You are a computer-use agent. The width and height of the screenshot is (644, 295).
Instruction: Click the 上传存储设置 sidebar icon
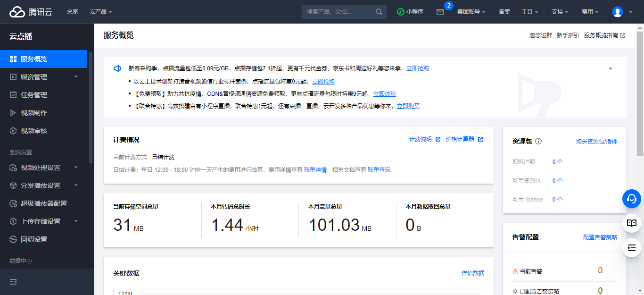13,221
